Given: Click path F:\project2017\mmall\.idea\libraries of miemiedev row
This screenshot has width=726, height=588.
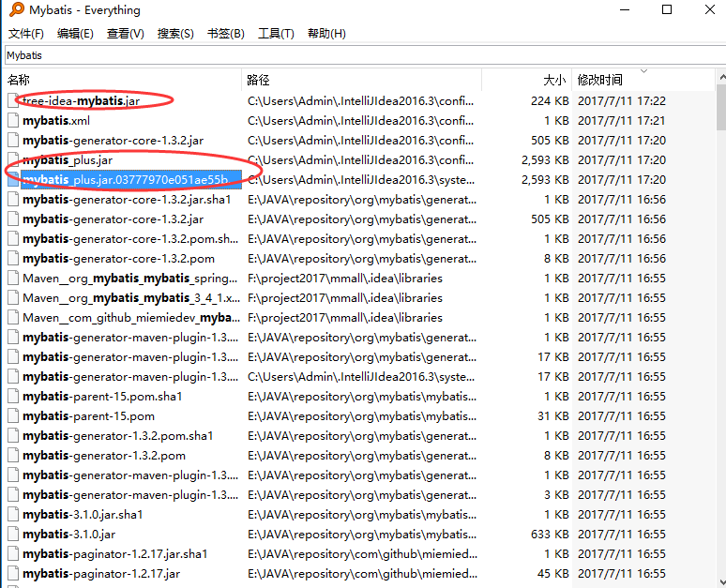Looking at the screenshot, I should coord(345,318).
